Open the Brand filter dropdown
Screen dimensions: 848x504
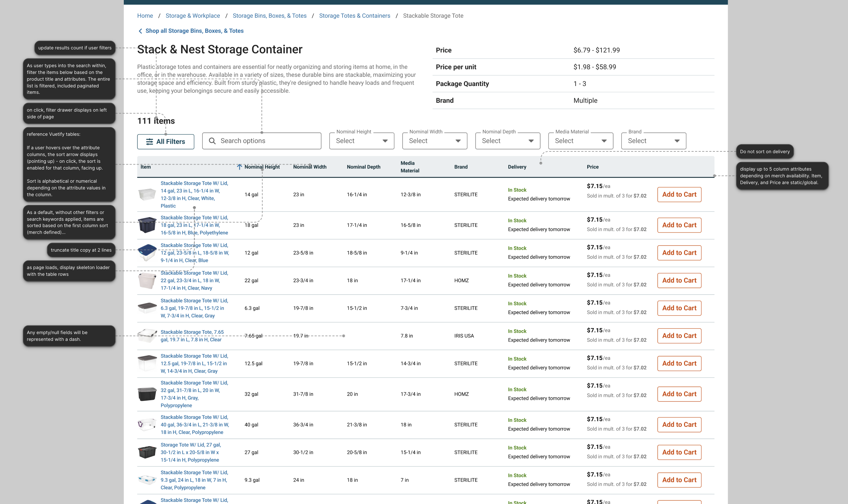click(x=653, y=141)
